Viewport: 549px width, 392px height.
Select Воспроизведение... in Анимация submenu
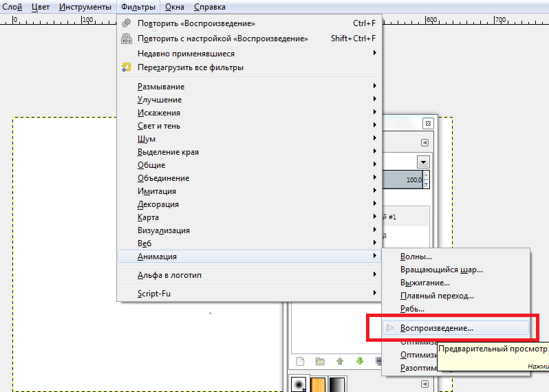[456, 328]
